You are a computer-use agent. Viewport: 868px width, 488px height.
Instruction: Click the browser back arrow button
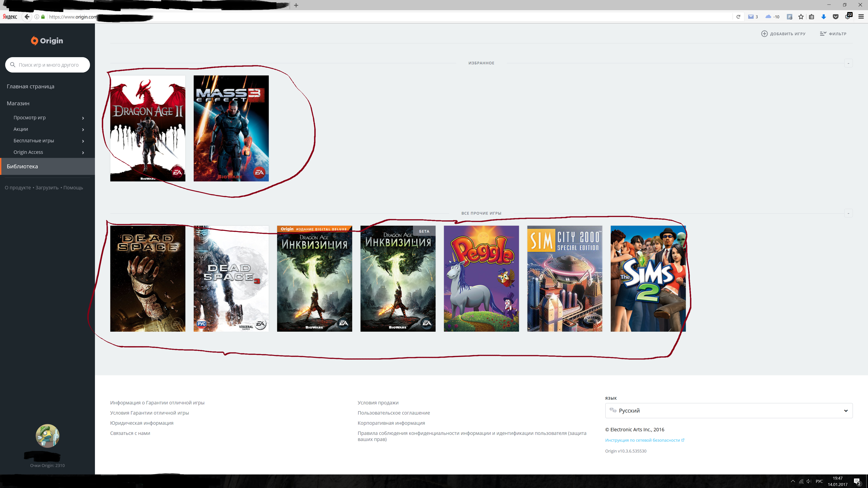(27, 17)
